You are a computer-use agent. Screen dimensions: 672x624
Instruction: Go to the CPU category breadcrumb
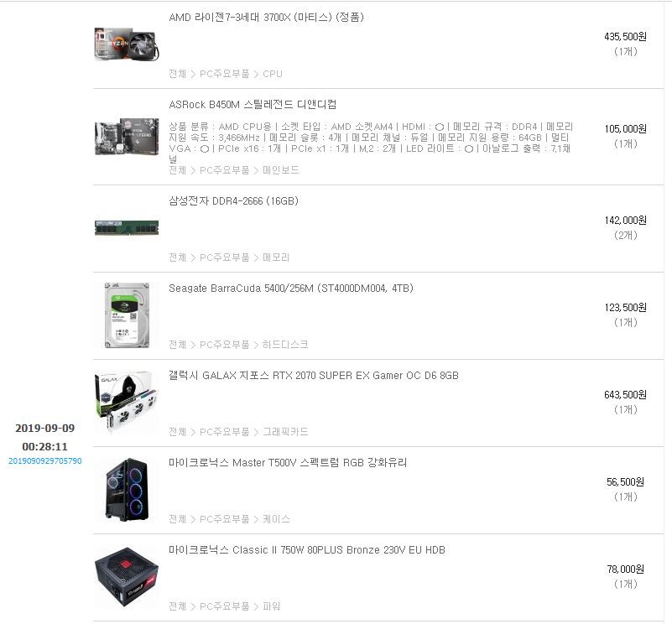click(x=273, y=74)
